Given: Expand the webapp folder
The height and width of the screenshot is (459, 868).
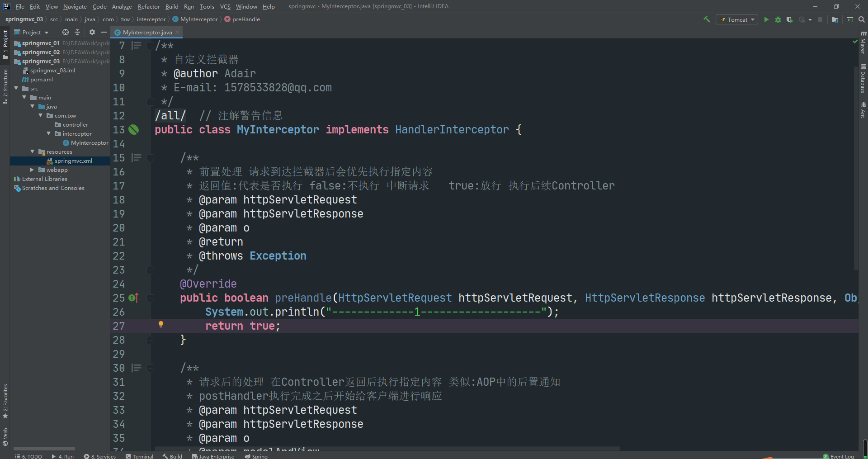Looking at the screenshot, I should click(33, 170).
